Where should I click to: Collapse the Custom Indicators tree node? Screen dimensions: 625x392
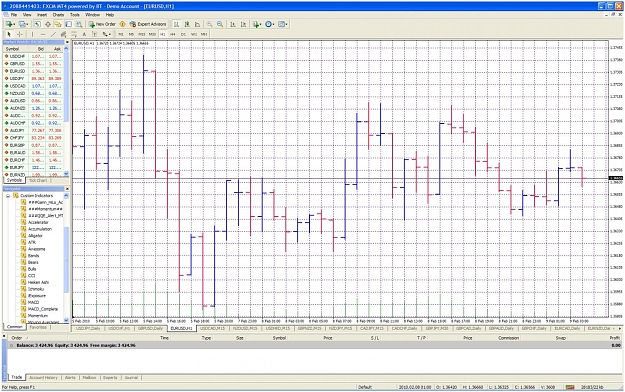(8, 196)
